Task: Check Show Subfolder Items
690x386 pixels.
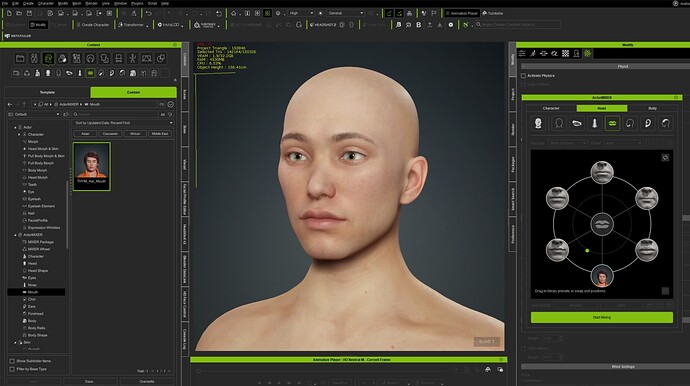Action: click(x=12, y=361)
